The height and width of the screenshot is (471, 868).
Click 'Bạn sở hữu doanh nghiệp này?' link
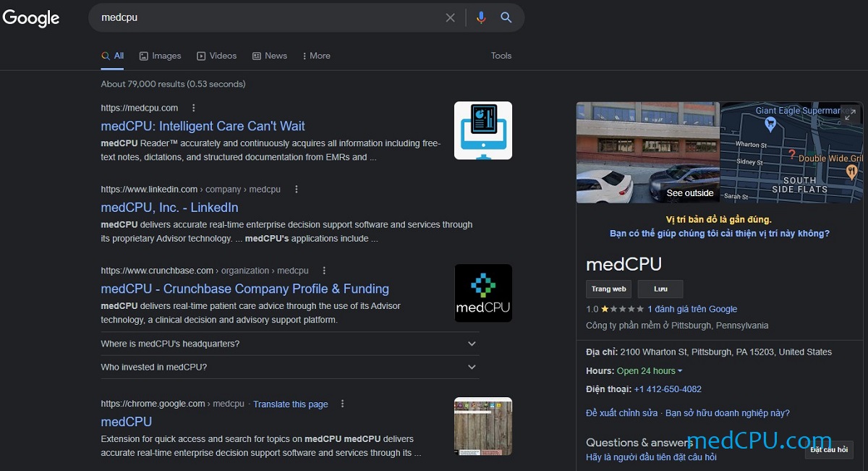coord(728,413)
